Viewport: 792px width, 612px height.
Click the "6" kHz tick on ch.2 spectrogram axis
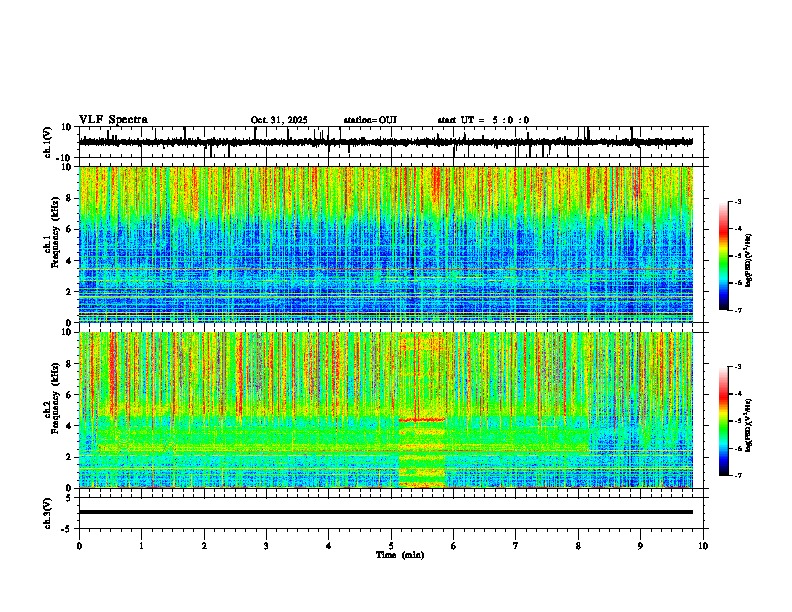click(x=70, y=395)
